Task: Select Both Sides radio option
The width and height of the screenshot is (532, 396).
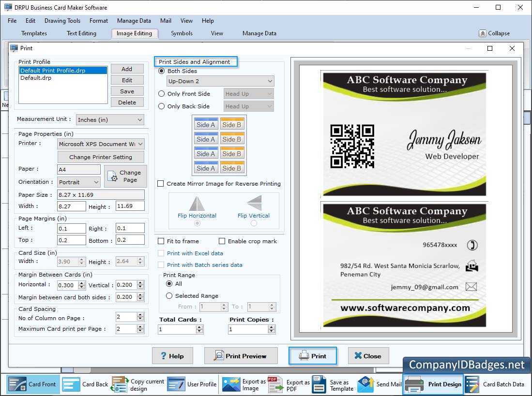Action: 162,71
